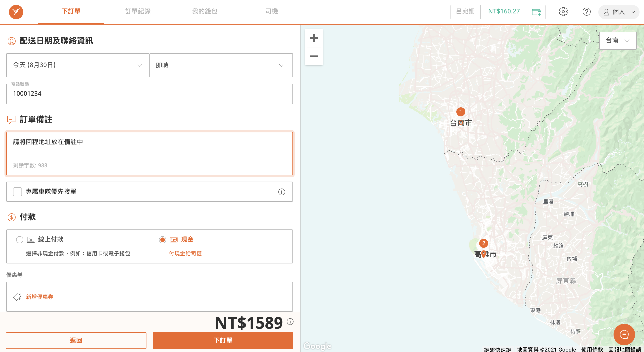
Task: Switch to the 我的錢包 tab
Action: [204, 11]
